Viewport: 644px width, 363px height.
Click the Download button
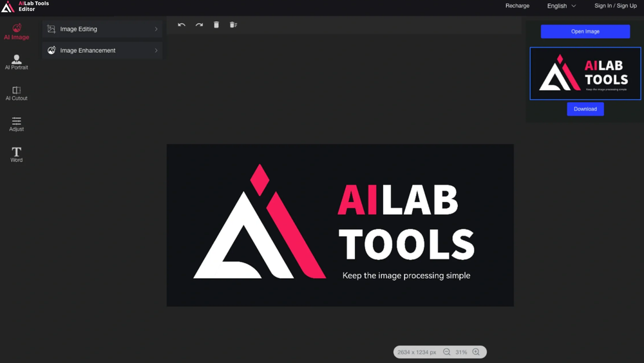click(585, 109)
